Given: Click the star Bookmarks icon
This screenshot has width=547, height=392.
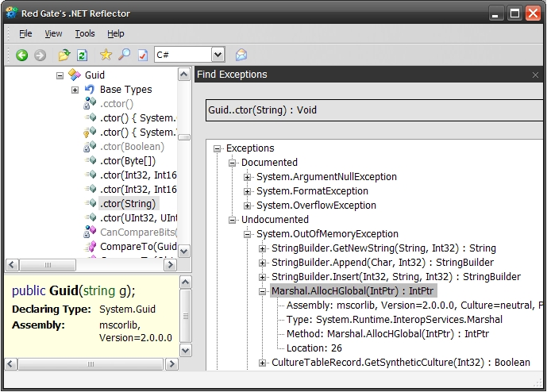Looking at the screenshot, I should [106, 55].
